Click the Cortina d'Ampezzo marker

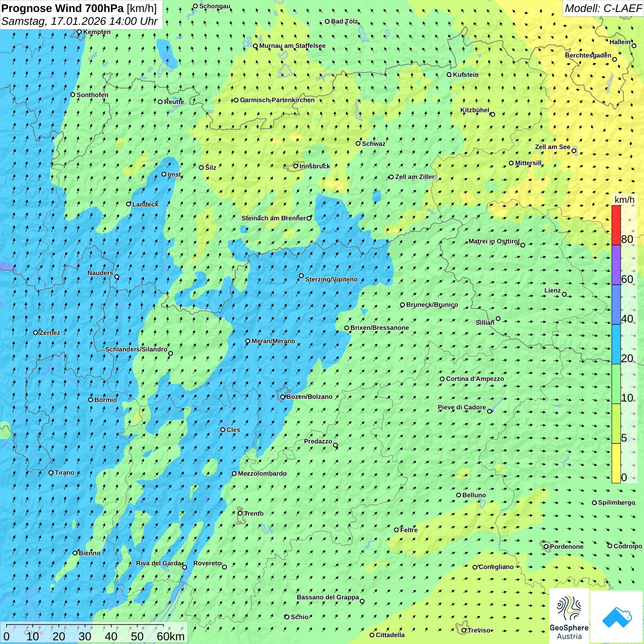tap(442, 379)
